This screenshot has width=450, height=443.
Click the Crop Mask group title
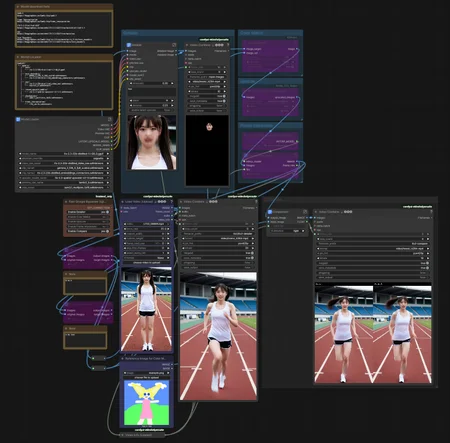coord(252,33)
